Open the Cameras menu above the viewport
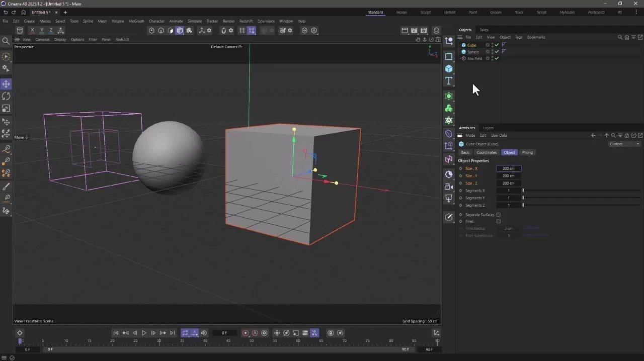644x361 pixels. click(42, 39)
